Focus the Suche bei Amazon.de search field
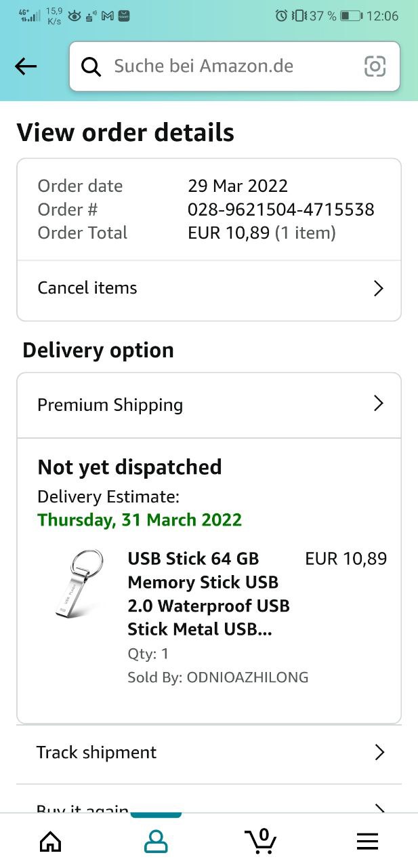This screenshot has height=868, width=418. click(x=230, y=66)
